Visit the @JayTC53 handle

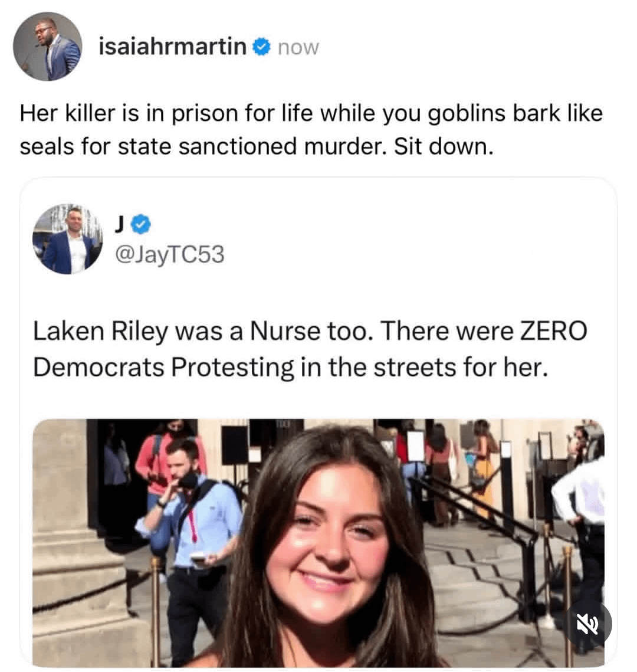170,254
